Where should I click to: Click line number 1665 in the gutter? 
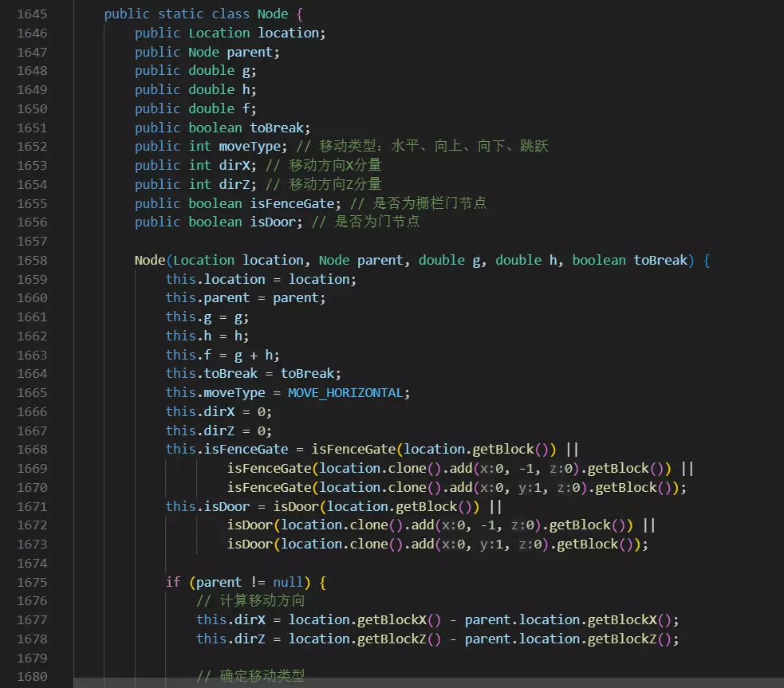point(32,393)
